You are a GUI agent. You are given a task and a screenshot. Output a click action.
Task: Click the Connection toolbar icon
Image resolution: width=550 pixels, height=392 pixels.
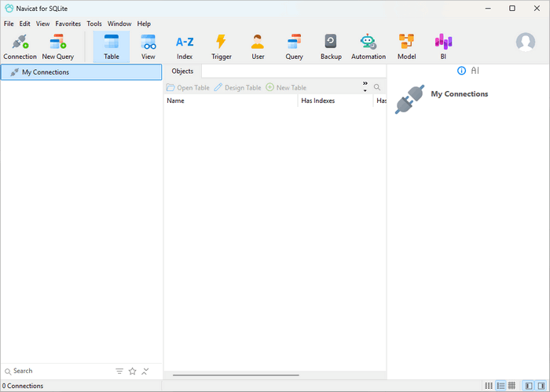[20, 46]
